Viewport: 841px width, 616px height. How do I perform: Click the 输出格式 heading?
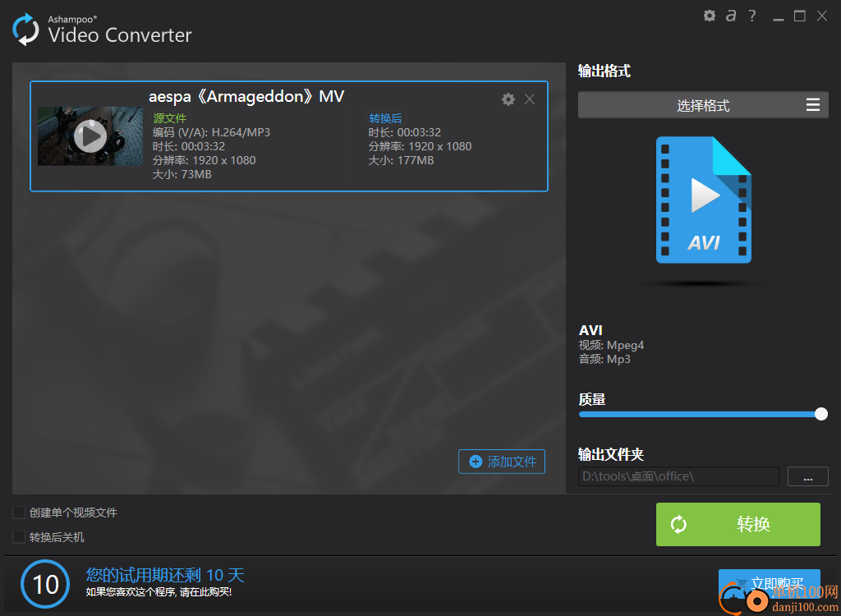(x=604, y=71)
